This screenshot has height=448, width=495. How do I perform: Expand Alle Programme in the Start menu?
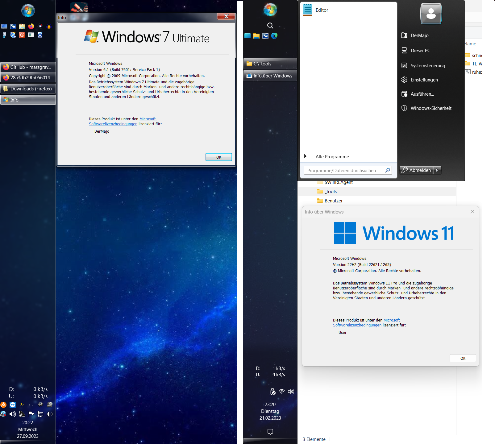332,156
